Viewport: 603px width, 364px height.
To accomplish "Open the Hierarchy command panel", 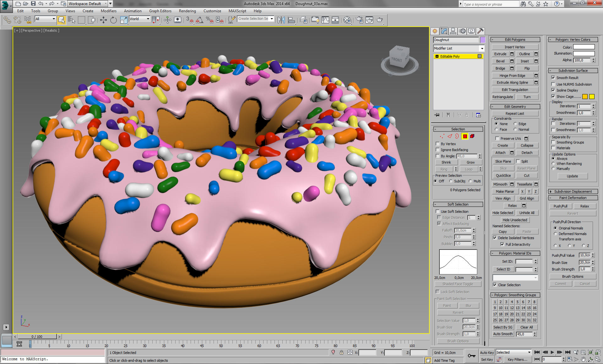I will pos(453,31).
